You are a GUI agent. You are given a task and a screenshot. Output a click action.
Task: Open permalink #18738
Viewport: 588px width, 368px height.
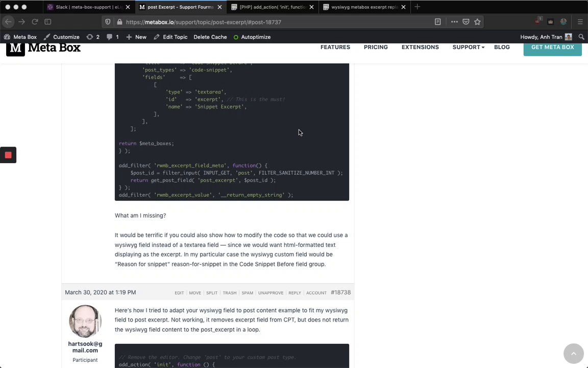[x=340, y=292]
